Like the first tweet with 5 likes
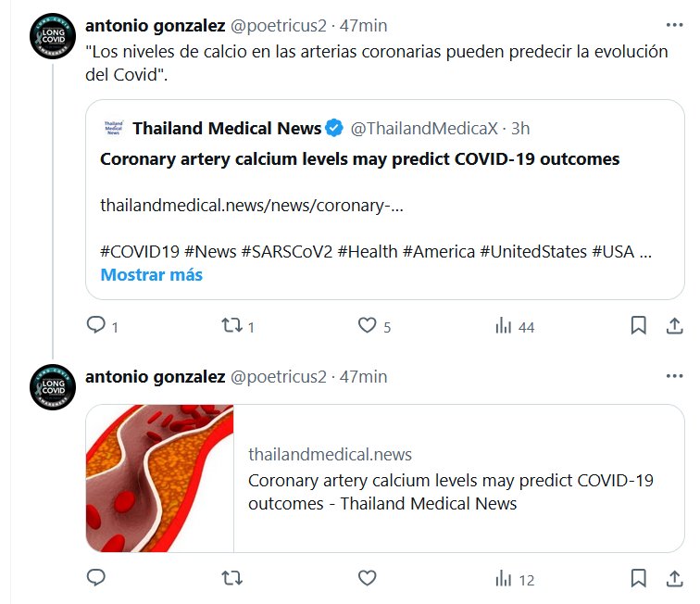The width and height of the screenshot is (700, 604). [368, 326]
